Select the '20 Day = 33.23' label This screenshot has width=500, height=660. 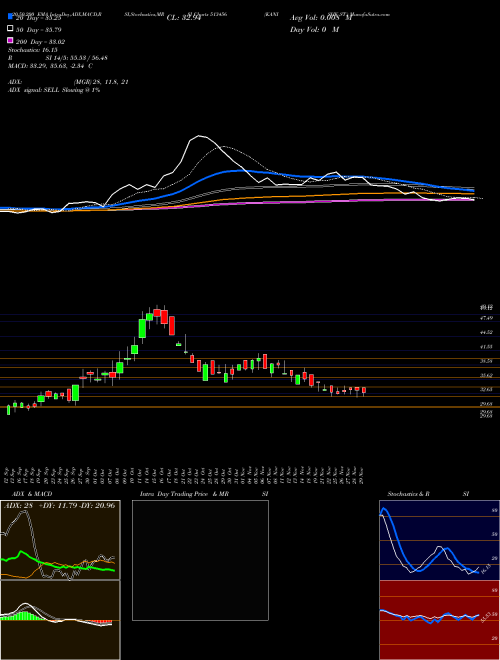click(38, 18)
